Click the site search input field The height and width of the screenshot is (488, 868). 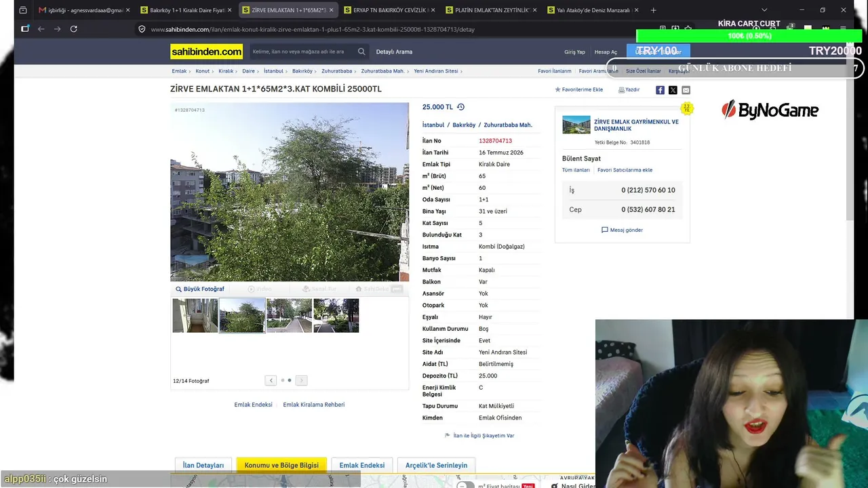pos(302,52)
